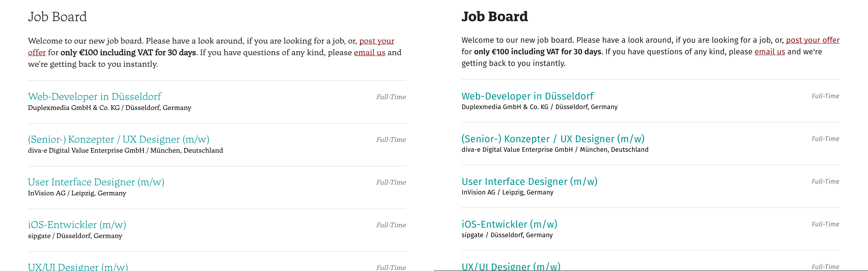Open User Interface Designer (m/w) in left panel
The width and height of the screenshot is (868, 271).
tap(96, 182)
